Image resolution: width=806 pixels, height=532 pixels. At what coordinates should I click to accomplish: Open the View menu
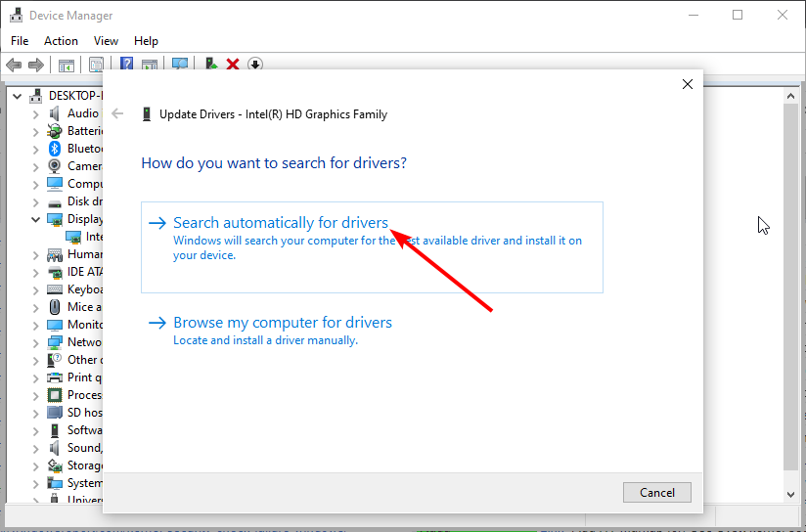click(x=106, y=41)
